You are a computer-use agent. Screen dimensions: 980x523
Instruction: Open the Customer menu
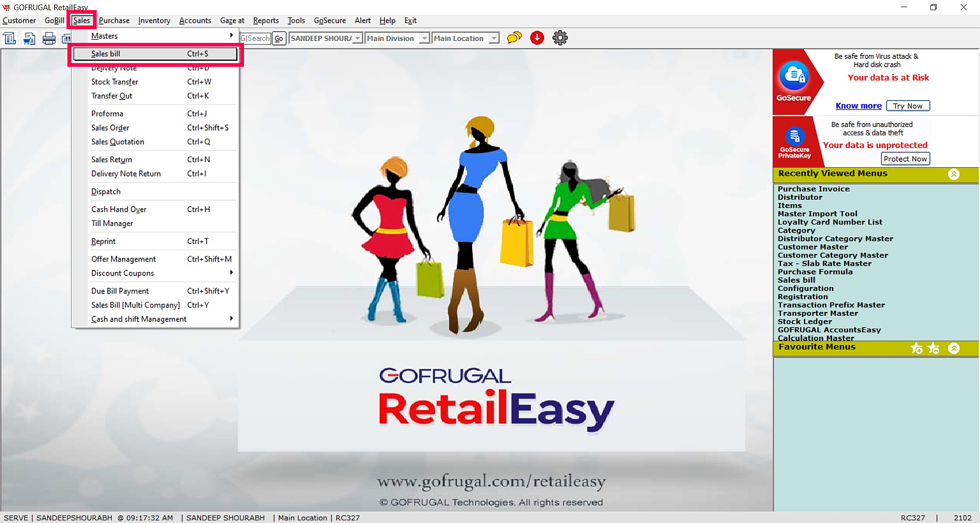pyautogui.click(x=19, y=20)
